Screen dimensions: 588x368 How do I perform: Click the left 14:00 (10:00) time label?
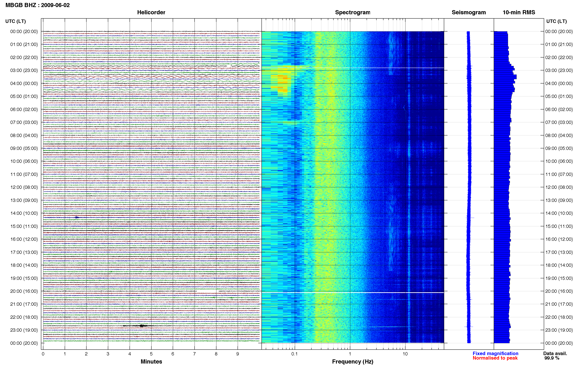click(x=24, y=213)
